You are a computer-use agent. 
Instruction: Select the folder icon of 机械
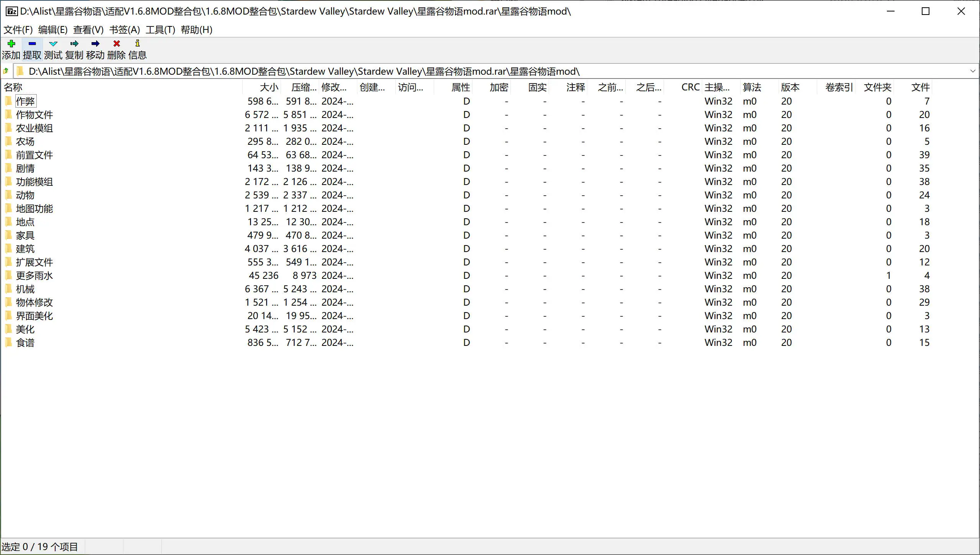tap(8, 289)
